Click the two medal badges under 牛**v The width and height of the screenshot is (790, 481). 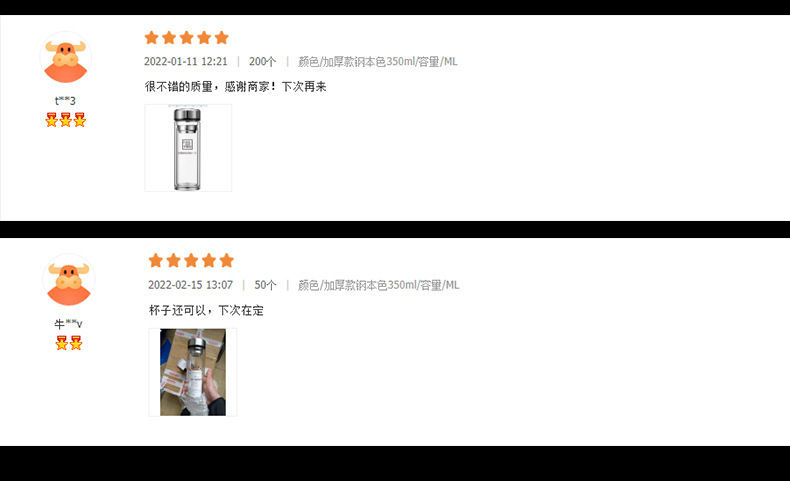tap(69, 343)
